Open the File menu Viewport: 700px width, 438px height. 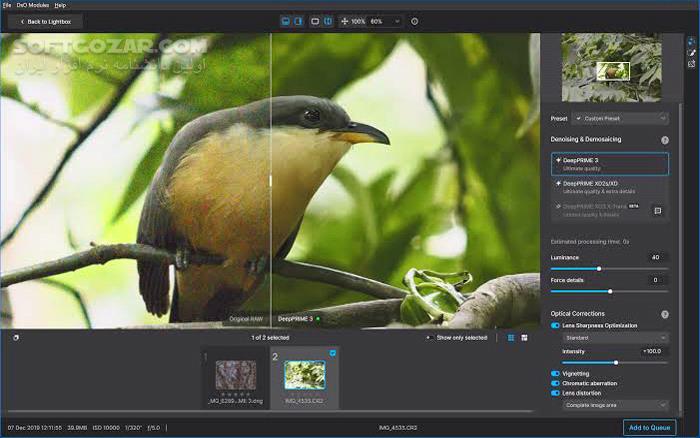click(6, 5)
